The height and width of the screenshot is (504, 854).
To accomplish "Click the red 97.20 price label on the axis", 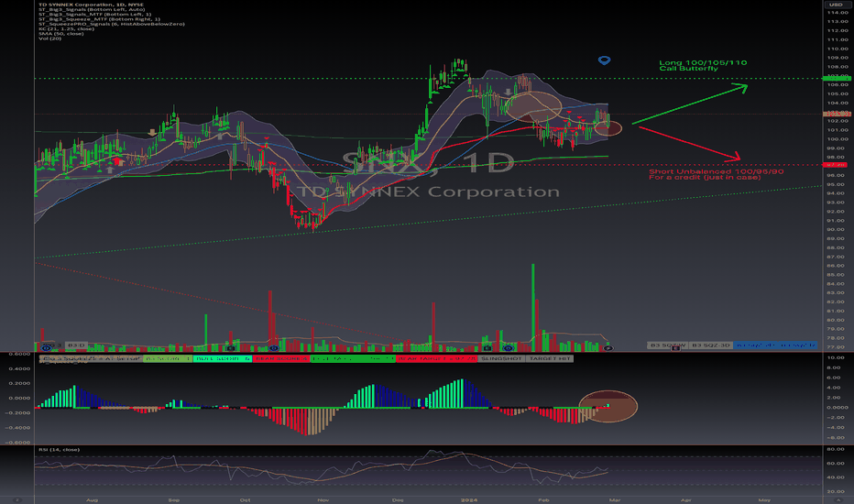I will [837, 164].
